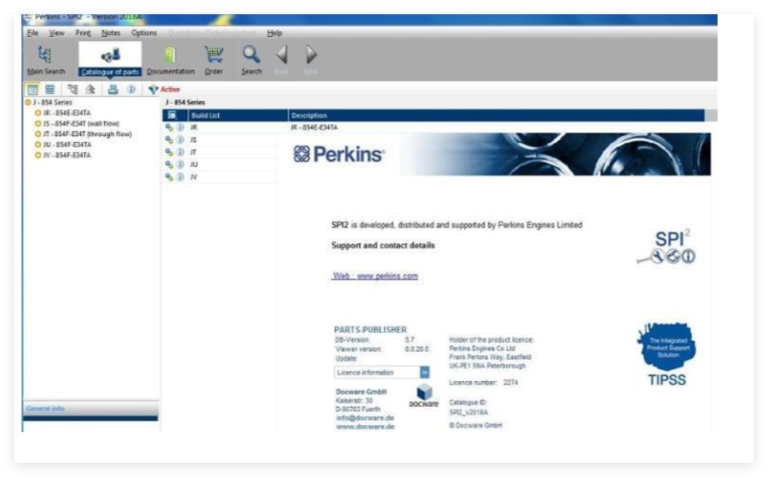The height and width of the screenshot is (477, 768).
Task: Select JS - 854F-E34T (wall flow) in tree
Action: point(81,123)
